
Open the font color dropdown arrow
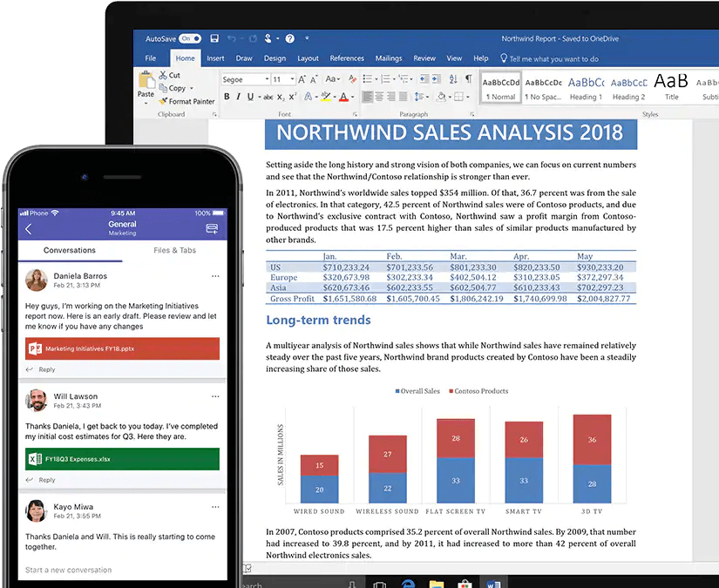[x=352, y=98]
